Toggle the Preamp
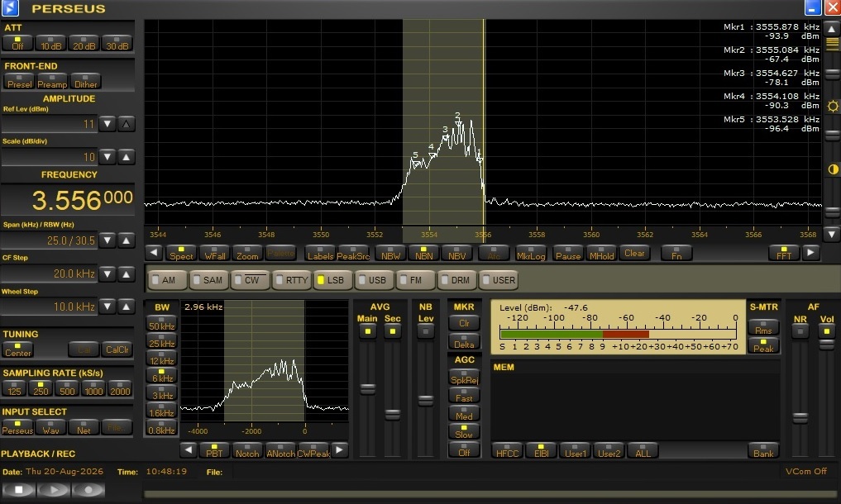841x504 pixels. [x=52, y=82]
